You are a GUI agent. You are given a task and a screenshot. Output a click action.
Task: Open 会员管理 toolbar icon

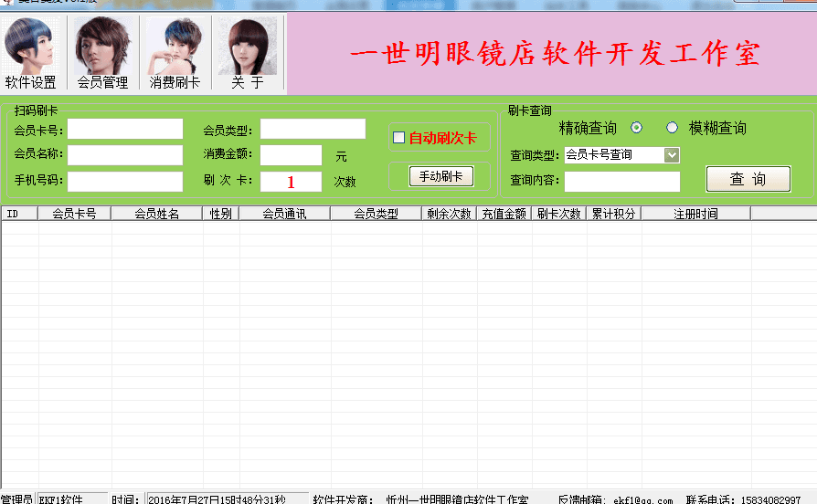point(102,54)
